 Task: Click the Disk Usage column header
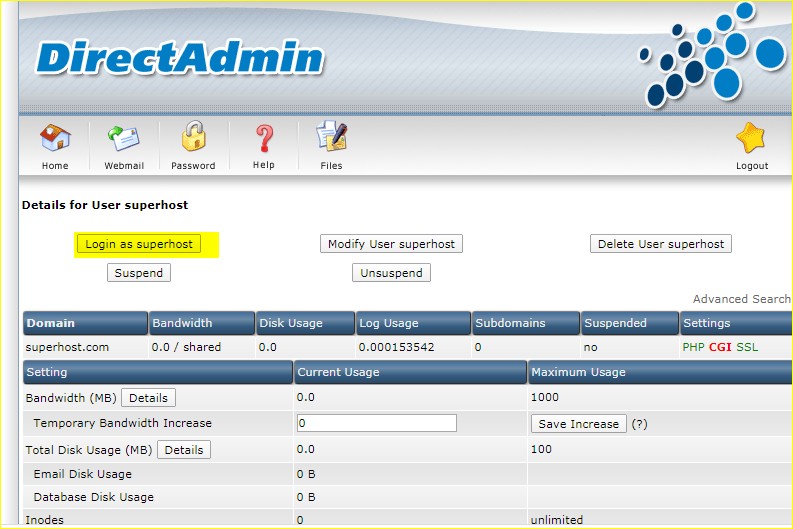pyautogui.click(x=291, y=323)
